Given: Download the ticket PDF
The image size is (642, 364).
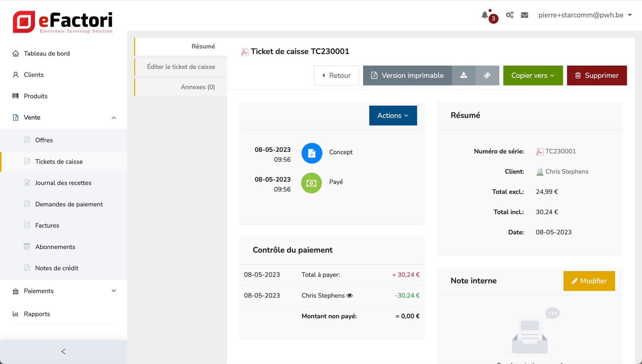Looking at the screenshot, I should click(x=464, y=75).
